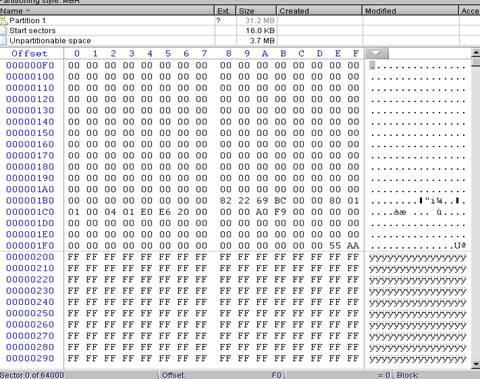Click offset label 00000200
The image size is (480, 379).
click(x=30, y=257)
